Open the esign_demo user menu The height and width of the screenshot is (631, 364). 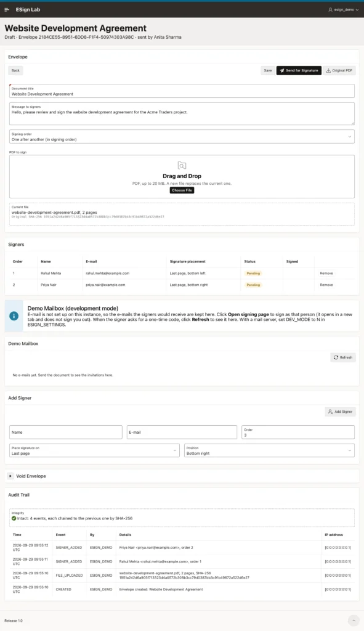click(344, 10)
